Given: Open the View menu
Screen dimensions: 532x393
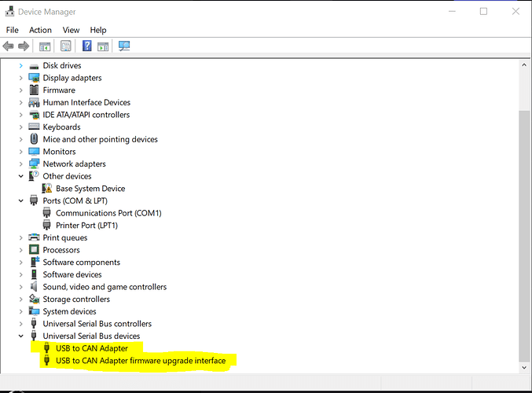Looking at the screenshot, I should 71,30.
